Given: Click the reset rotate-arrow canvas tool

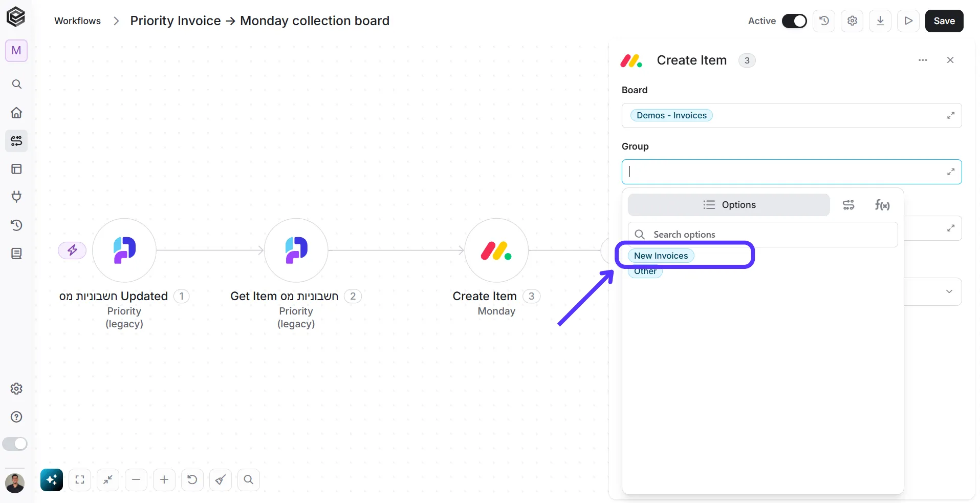Looking at the screenshot, I should (x=192, y=480).
